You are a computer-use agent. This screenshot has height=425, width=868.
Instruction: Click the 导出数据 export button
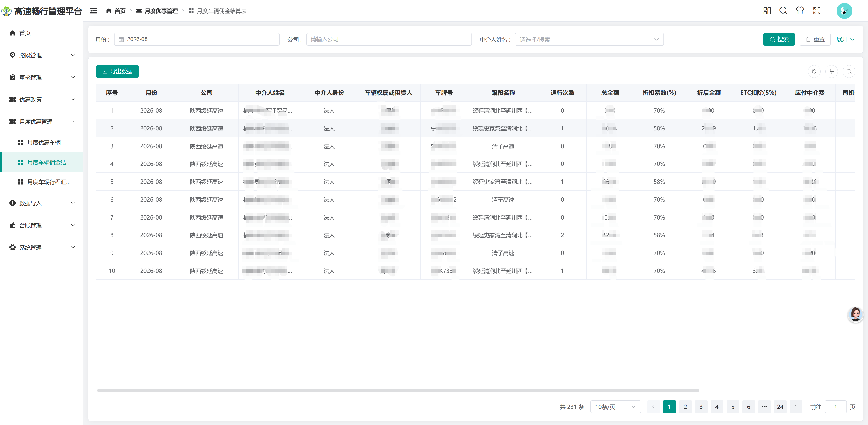click(117, 71)
